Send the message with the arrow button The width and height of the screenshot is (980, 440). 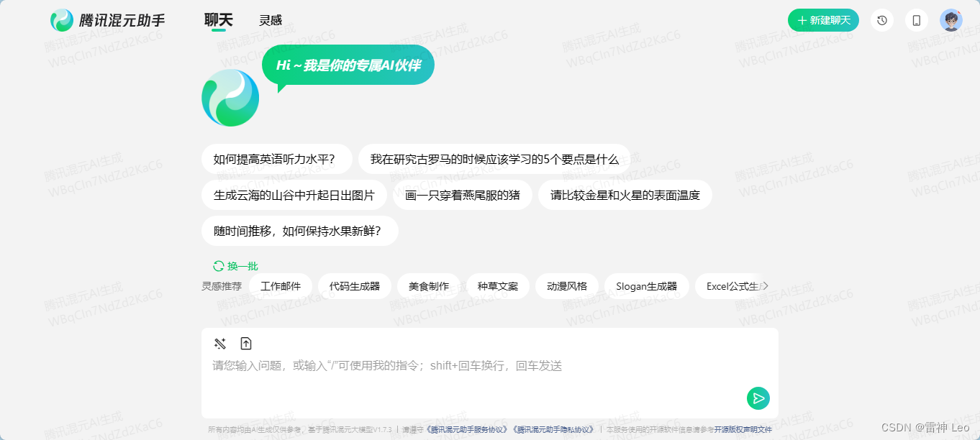pyautogui.click(x=758, y=398)
